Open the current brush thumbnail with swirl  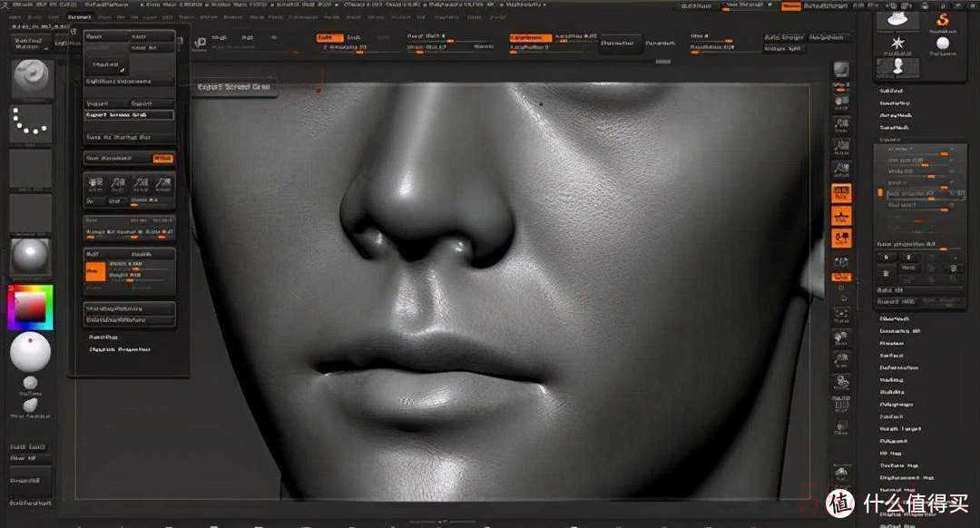31,79
